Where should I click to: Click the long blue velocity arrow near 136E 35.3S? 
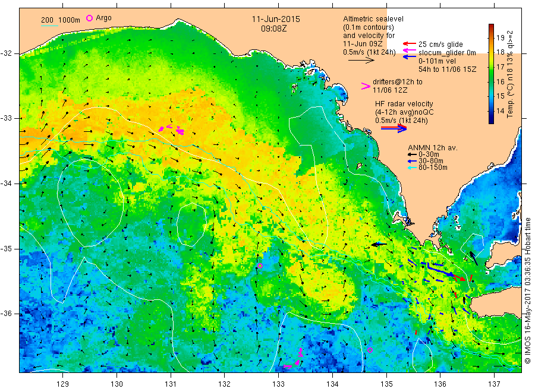pyautogui.click(x=441, y=270)
